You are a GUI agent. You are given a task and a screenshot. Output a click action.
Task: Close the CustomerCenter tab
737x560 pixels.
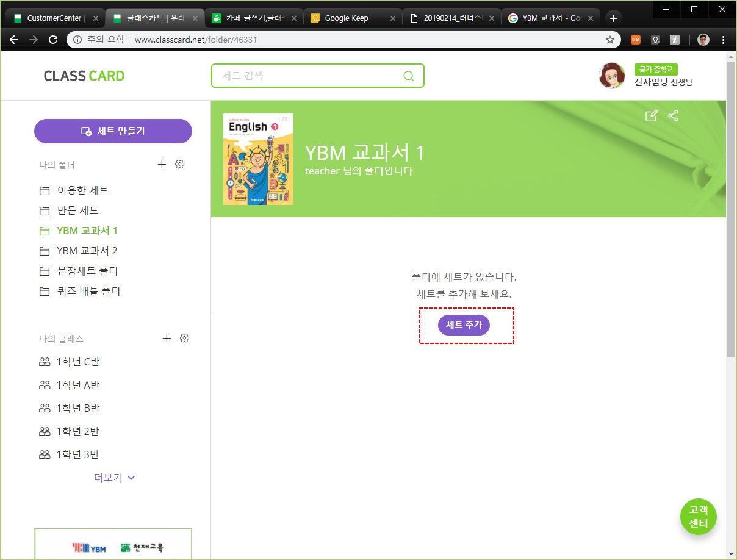(95, 18)
